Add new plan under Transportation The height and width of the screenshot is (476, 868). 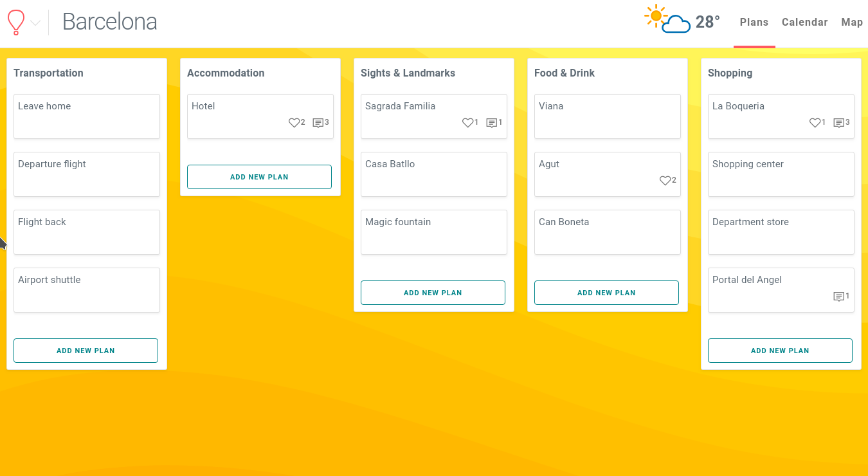tap(86, 351)
